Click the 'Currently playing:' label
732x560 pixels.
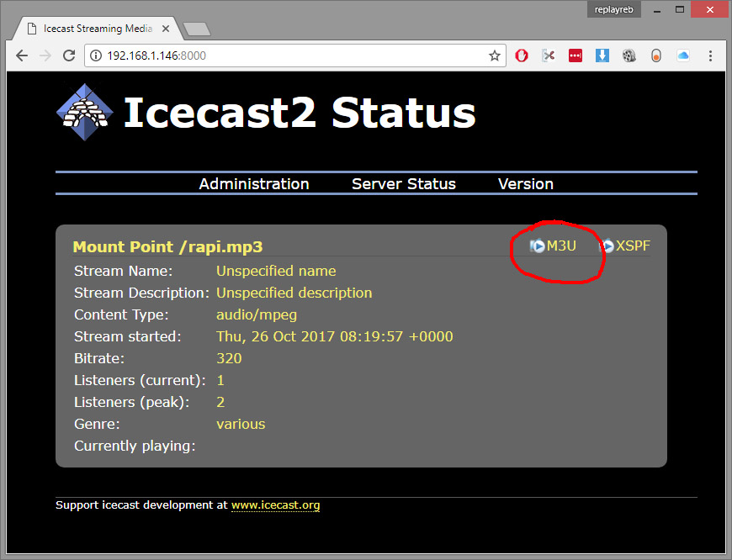[135, 446]
